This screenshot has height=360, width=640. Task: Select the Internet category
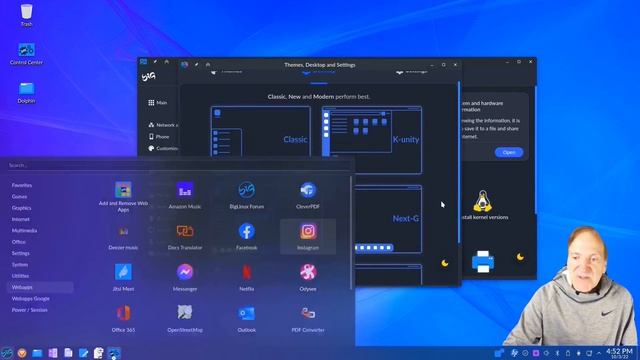coord(20,219)
